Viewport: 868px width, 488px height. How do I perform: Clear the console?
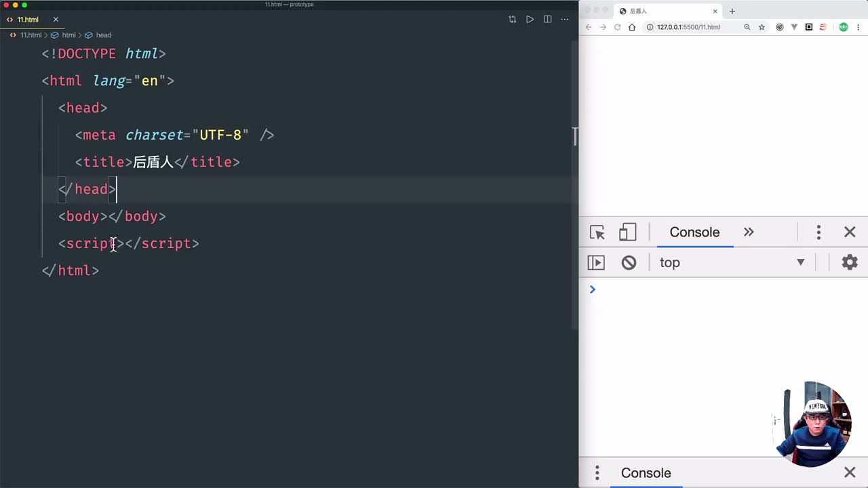pos(629,262)
